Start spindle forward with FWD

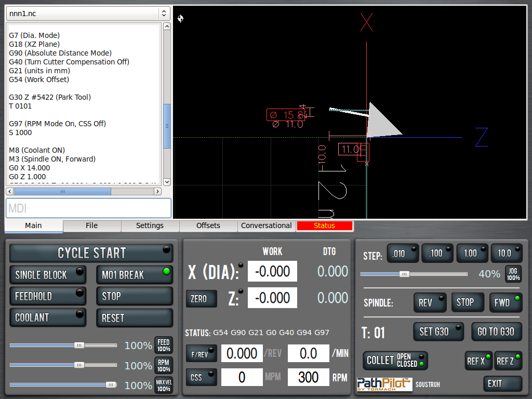(506, 302)
